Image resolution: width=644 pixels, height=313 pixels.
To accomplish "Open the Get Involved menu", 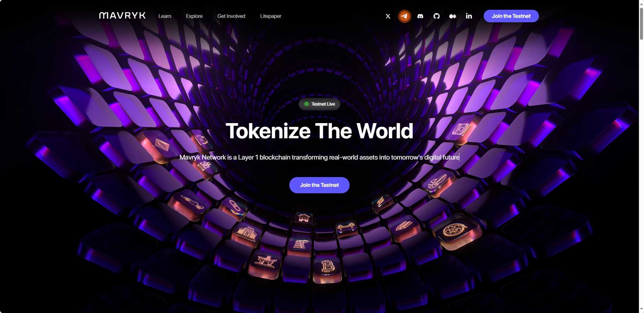I will pyautogui.click(x=231, y=16).
